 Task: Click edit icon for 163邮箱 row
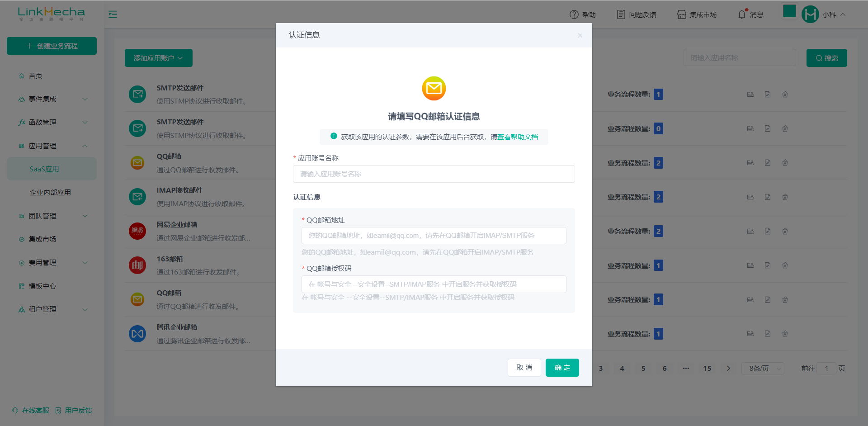click(768, 265)
